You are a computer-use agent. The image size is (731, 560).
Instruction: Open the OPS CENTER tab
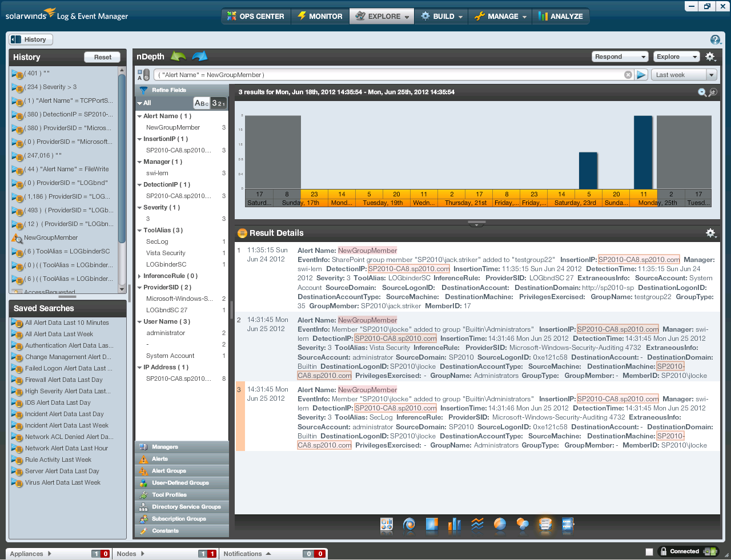coord(256,17)
